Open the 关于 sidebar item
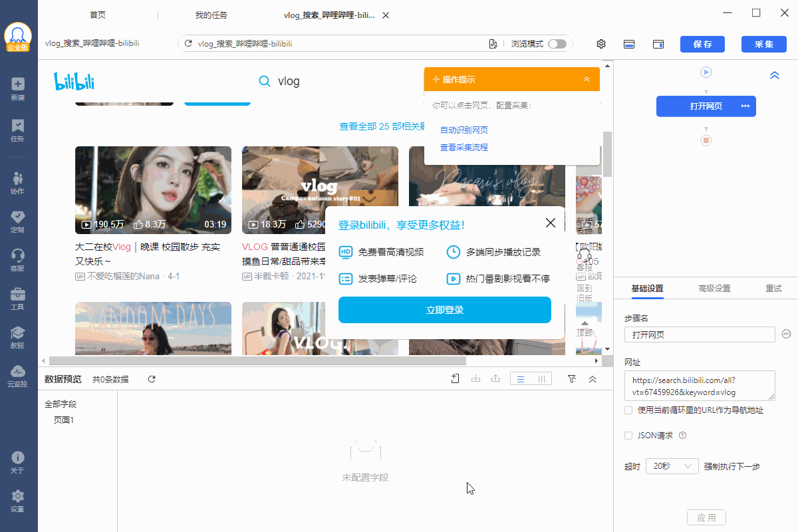Viewport: 798px width, 532px height. tap(18, 462)
